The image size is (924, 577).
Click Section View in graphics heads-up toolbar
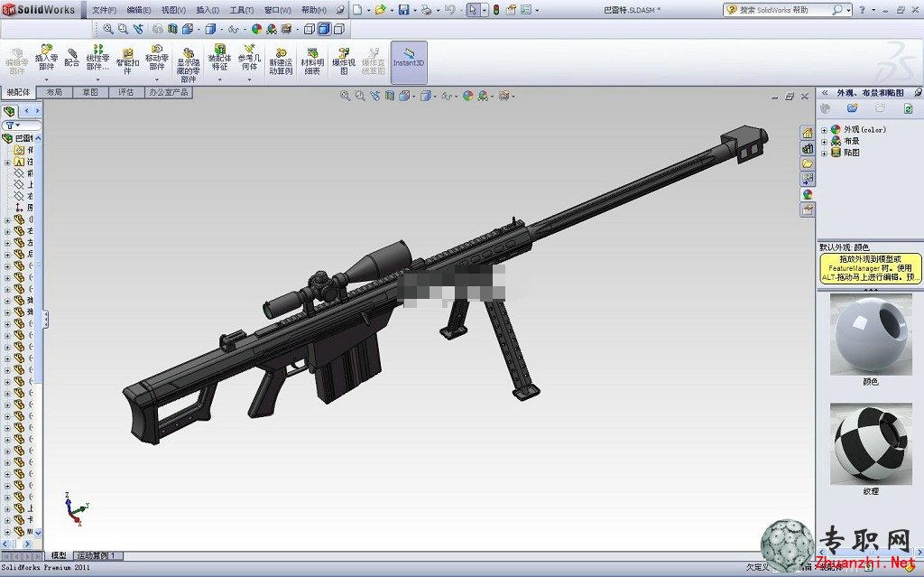390,96
